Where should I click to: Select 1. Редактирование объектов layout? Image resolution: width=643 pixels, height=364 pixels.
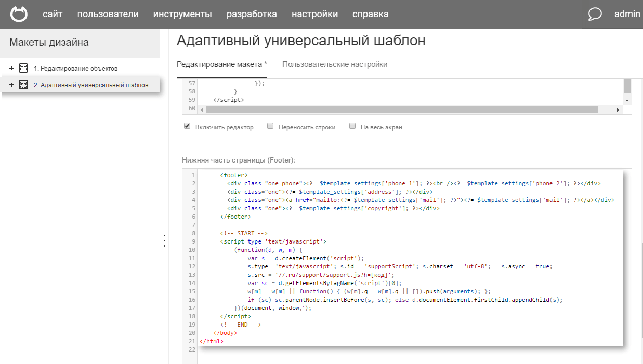[x=76, y=68]
